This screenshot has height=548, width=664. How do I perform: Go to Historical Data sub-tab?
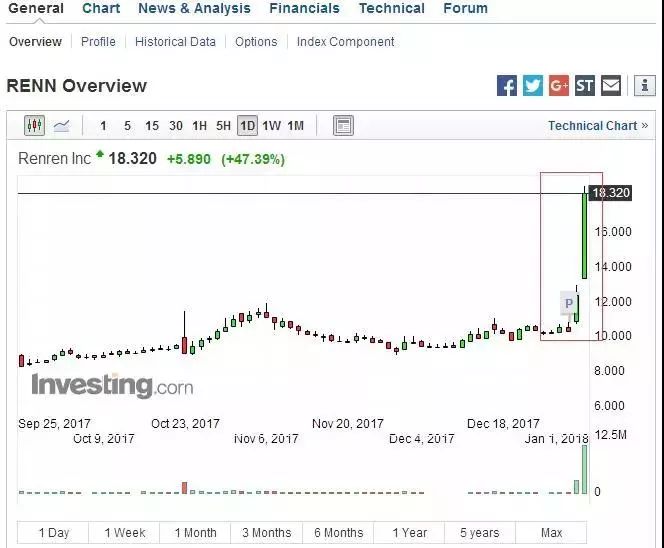coord(175,42)
